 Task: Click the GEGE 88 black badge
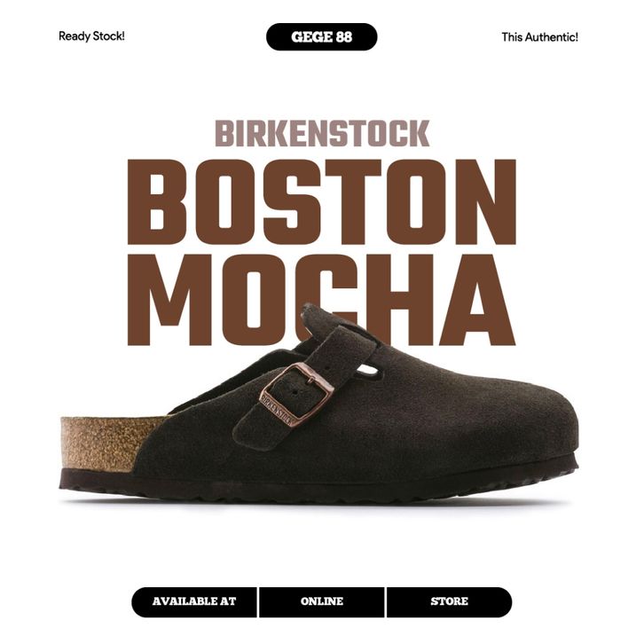322,37
